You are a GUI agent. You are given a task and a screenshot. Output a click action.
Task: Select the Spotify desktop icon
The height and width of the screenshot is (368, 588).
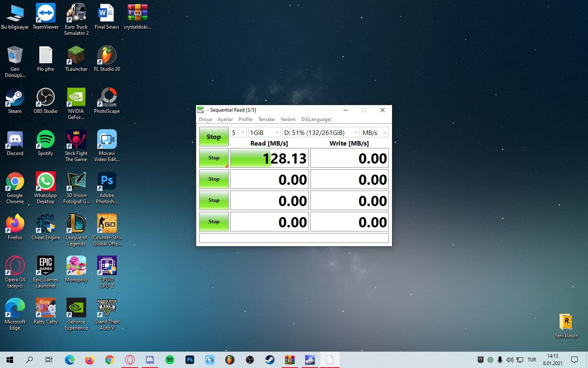[x=45, y=143]
